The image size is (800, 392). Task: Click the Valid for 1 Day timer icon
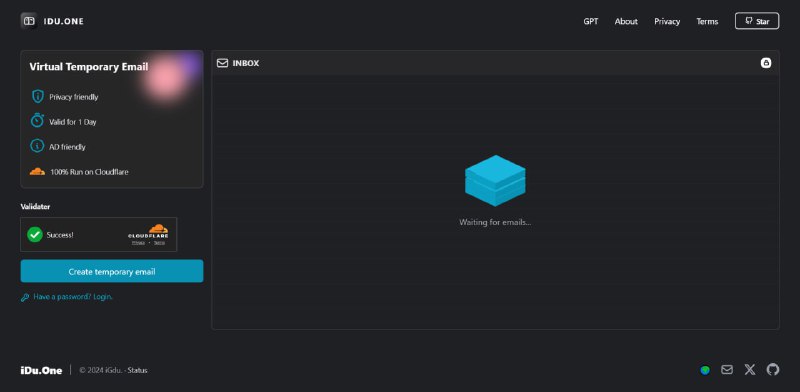(x=37, y=121)
